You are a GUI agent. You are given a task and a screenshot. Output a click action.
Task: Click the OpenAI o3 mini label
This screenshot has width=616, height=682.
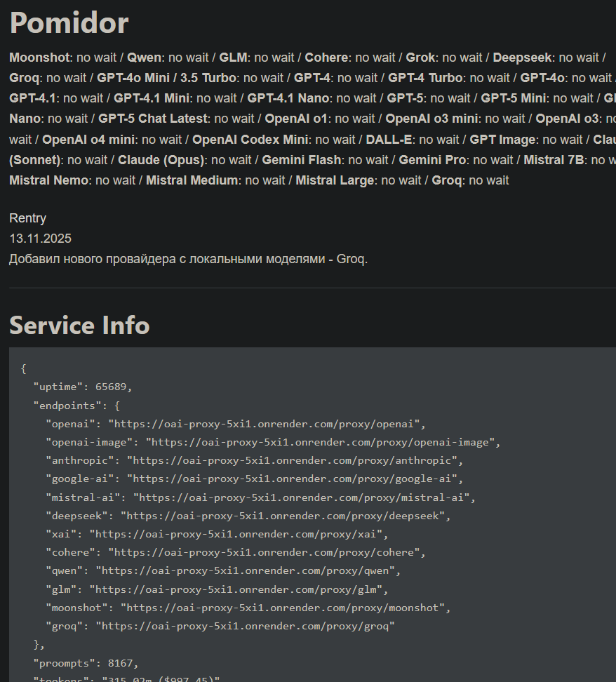[x=431, y=119]
